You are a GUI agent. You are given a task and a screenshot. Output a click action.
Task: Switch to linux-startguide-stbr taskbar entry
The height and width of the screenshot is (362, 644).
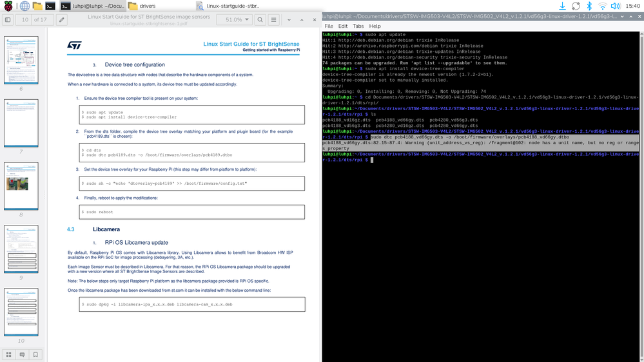coord(228,6)
